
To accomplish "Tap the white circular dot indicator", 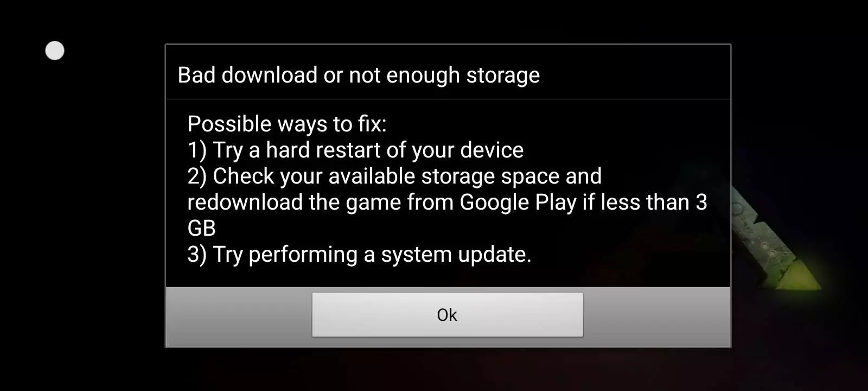I will click(x=55, y=51).
